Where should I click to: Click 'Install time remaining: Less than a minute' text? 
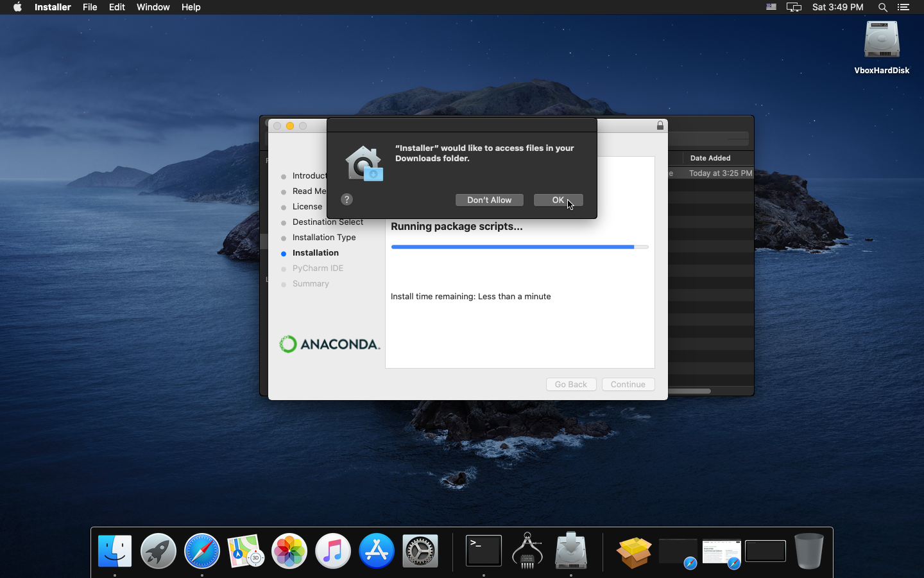coord(471,296)
